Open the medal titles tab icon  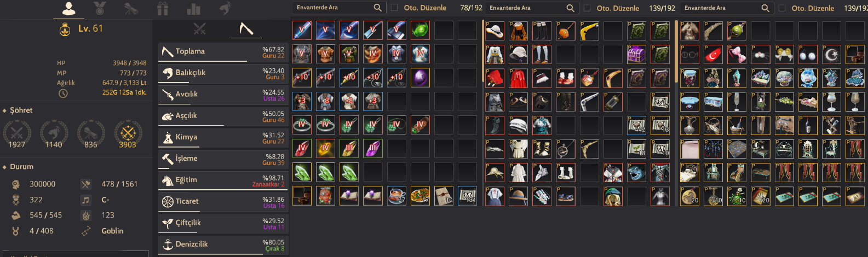click(100, 8)
